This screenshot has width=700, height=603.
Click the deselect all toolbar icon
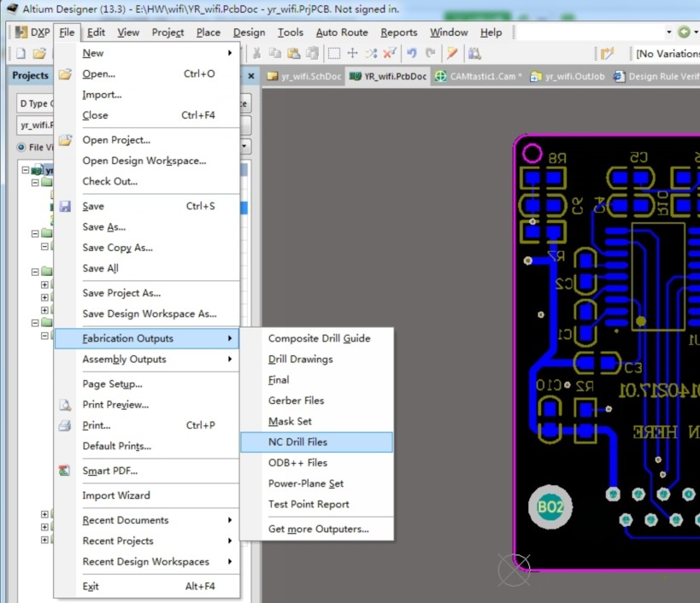371,54
